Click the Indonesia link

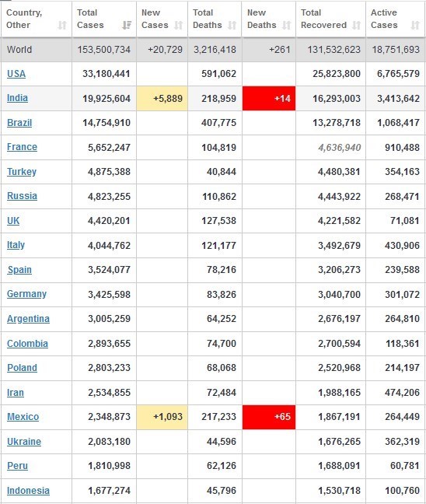coord(28,491)
